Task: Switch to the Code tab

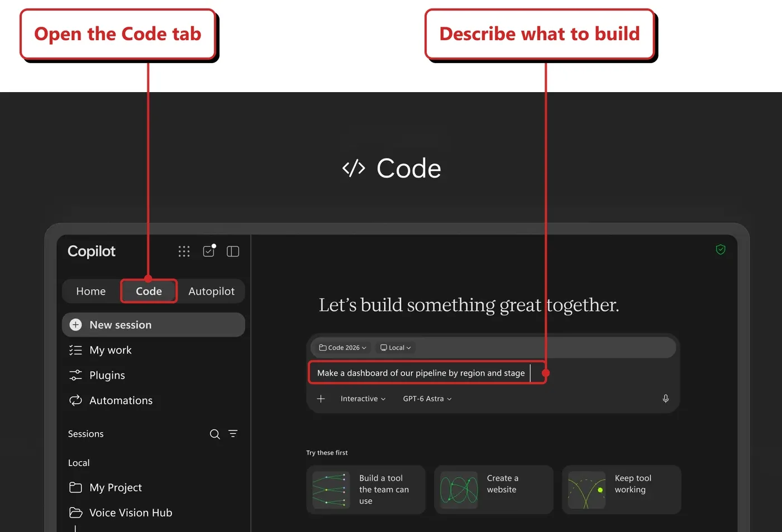Action: [x=149, y=291]
